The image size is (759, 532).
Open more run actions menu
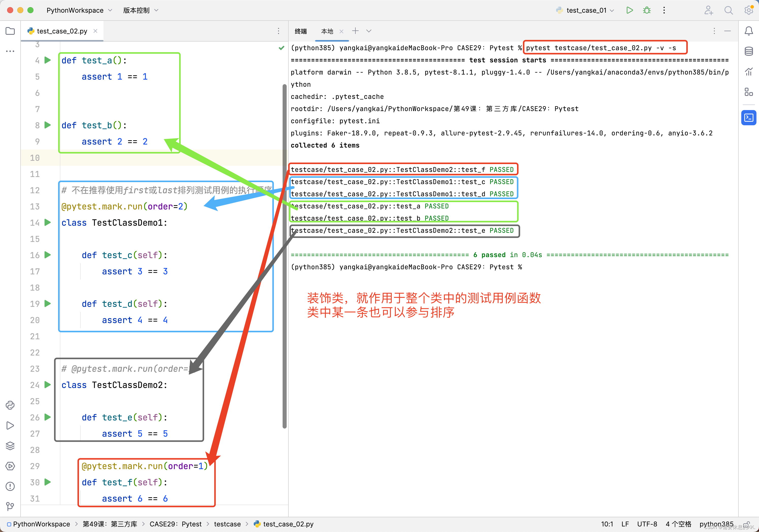(x=664, y=10)
